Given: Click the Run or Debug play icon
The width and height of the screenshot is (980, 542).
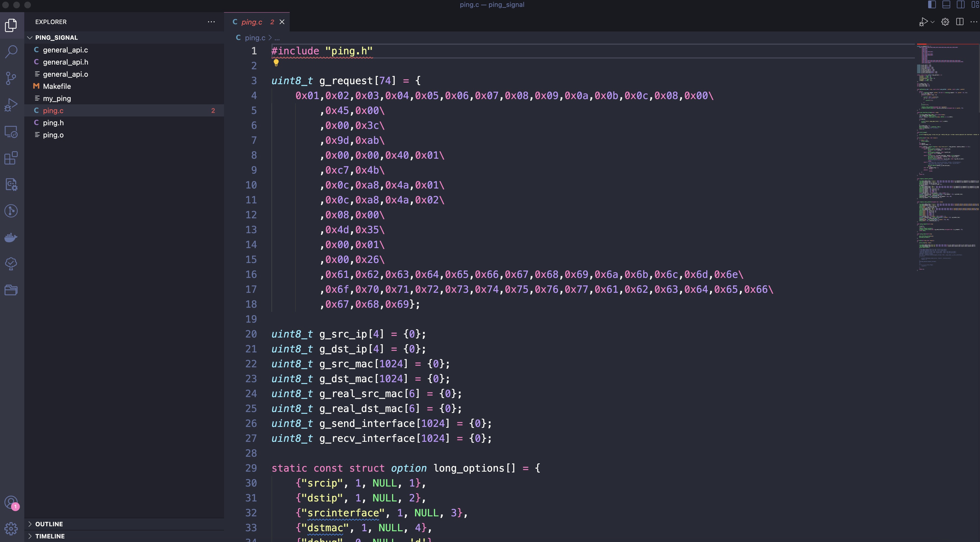Looking at the screenshot, I should coord(923,22).
